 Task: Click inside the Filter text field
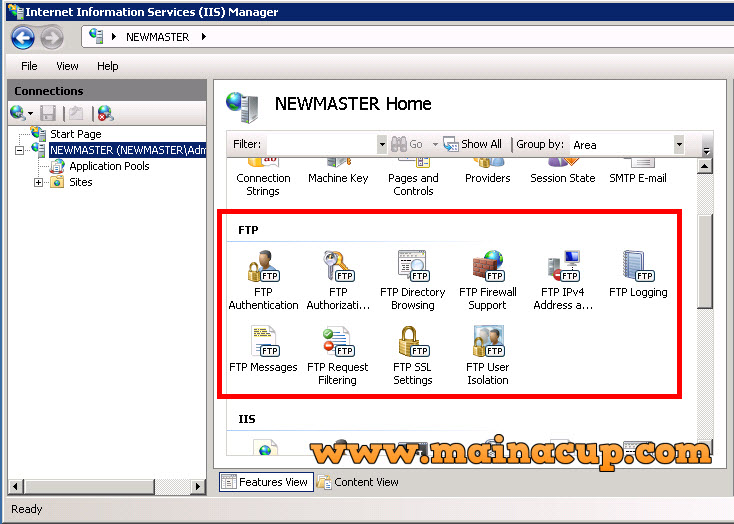322,144
